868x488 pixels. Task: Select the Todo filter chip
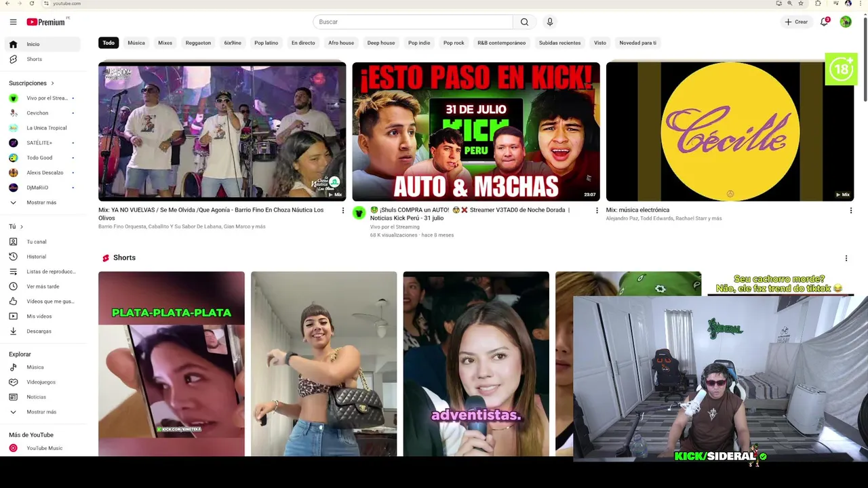point(108,43)
